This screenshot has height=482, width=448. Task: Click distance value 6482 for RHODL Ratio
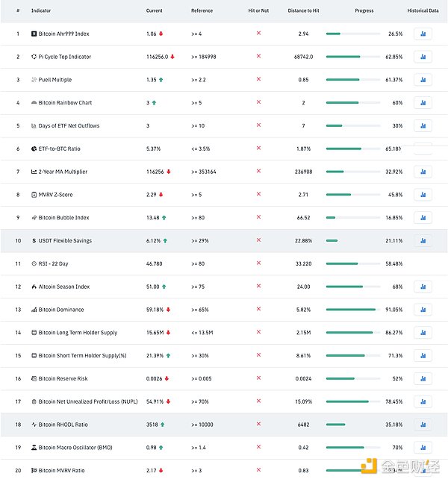(x=303, y=425)
